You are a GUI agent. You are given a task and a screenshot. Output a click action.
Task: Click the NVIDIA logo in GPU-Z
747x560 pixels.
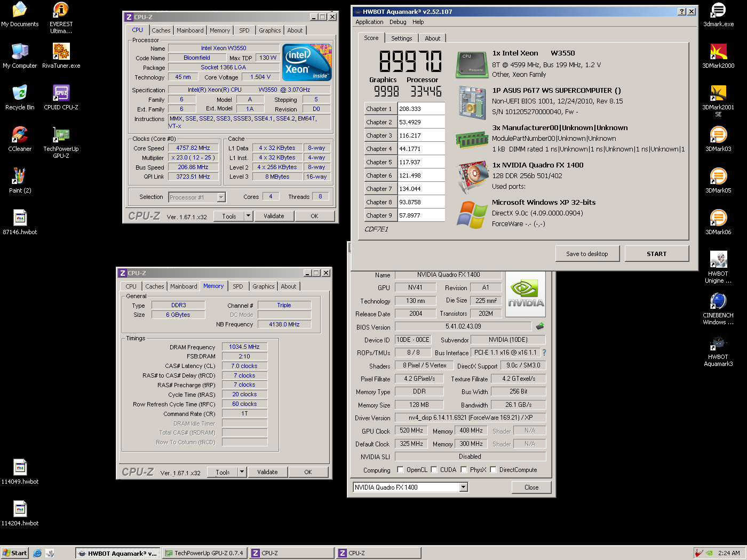[526, 294]
